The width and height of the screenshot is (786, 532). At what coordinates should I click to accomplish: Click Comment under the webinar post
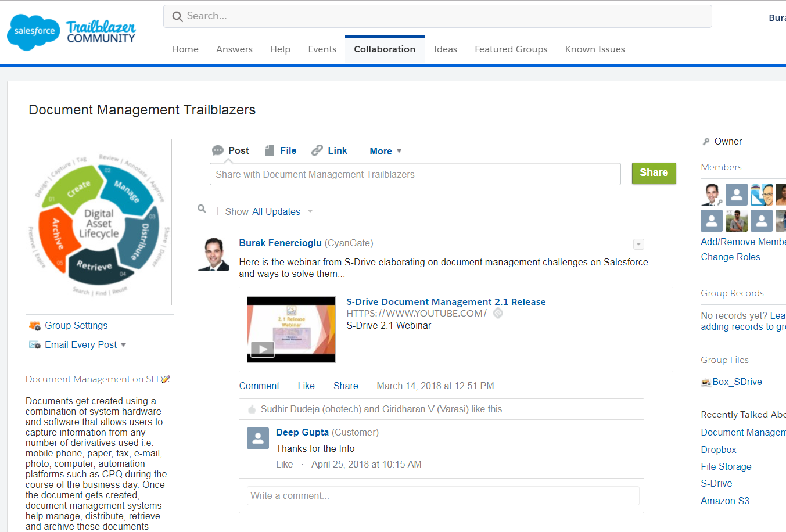(259, 386)
